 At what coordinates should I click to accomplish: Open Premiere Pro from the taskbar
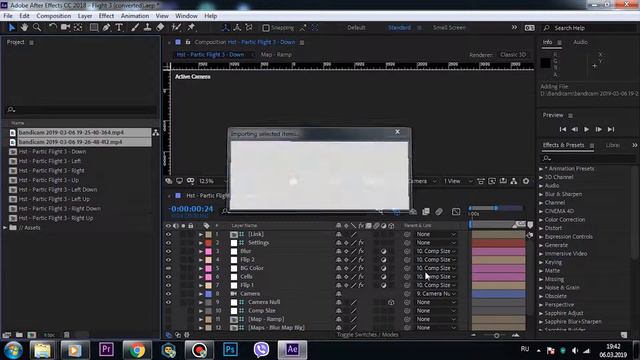[x=106, y=350]
